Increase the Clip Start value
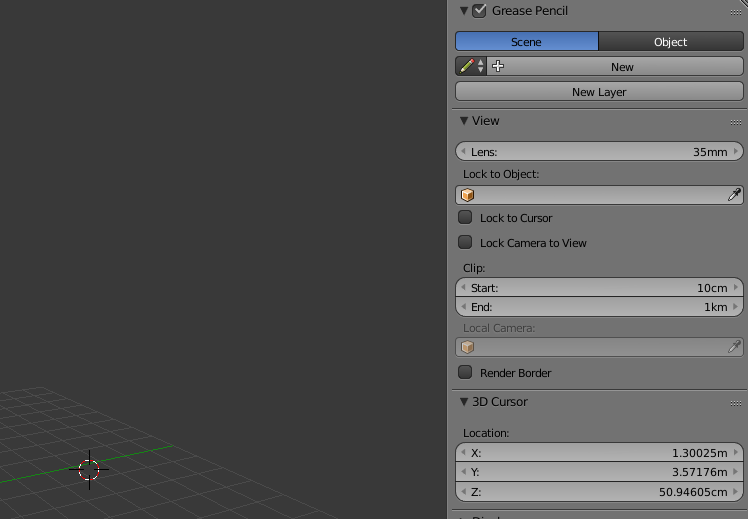The height and width of the screenshot is (519, 748). tap(736, 287)
